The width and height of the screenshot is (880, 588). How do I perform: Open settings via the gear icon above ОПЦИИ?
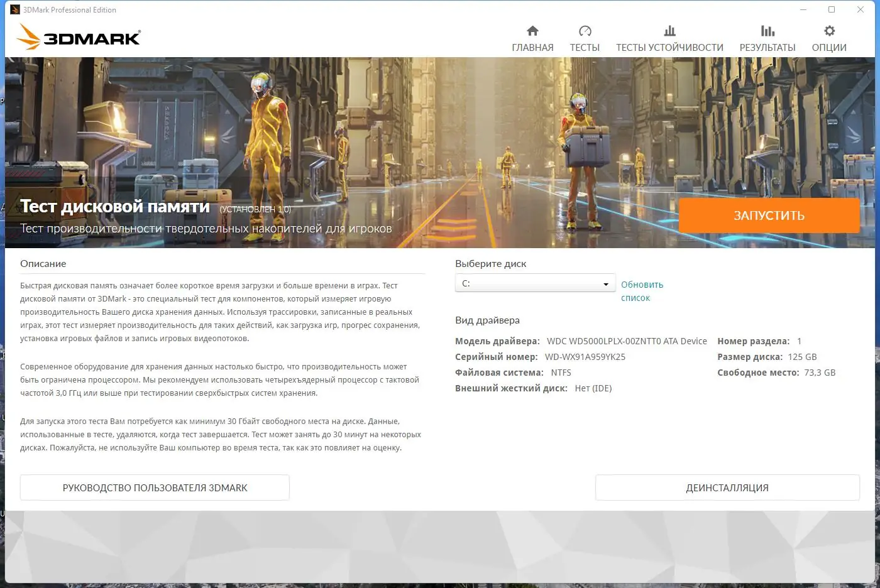[828, 30]
